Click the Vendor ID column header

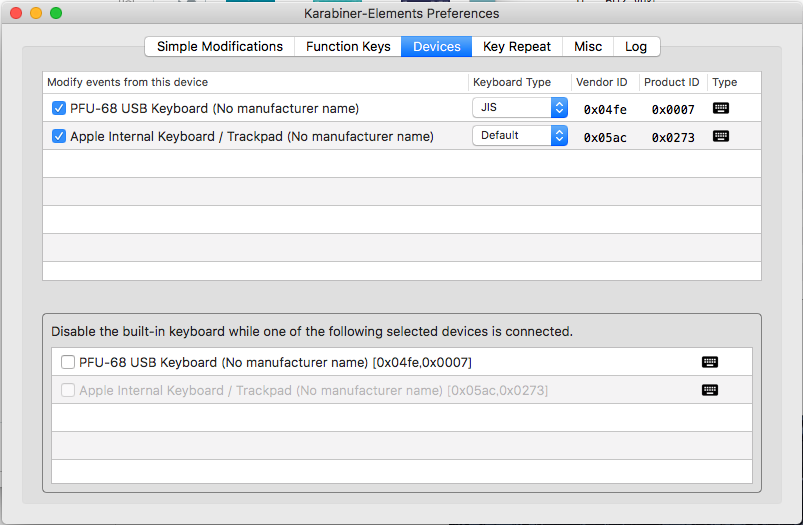[x=605, y=82]
